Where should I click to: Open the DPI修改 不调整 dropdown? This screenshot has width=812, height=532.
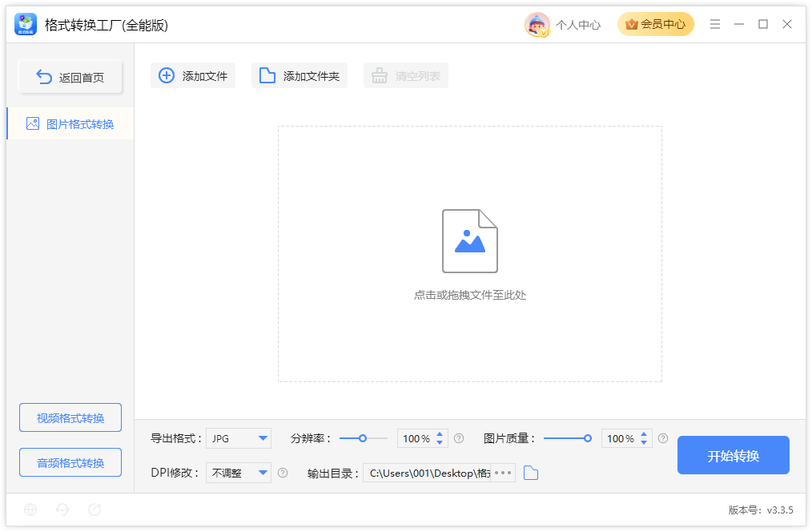(x=239, y=473)
